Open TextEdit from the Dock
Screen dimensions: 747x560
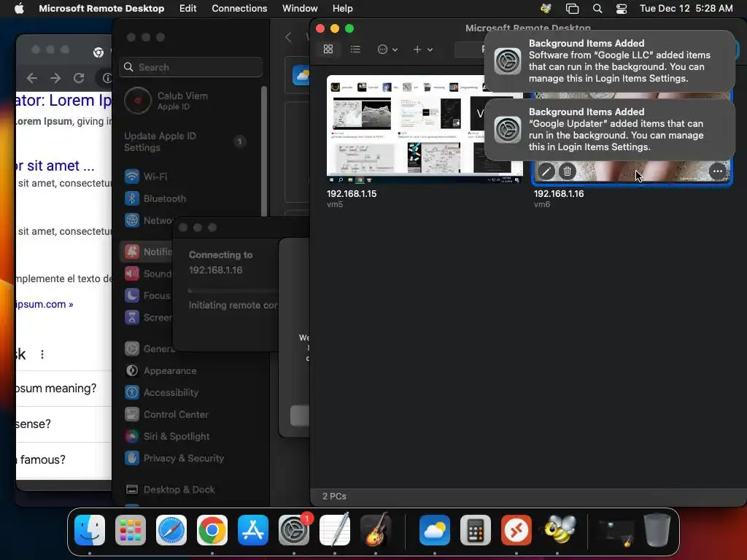[x=335, y=530]
